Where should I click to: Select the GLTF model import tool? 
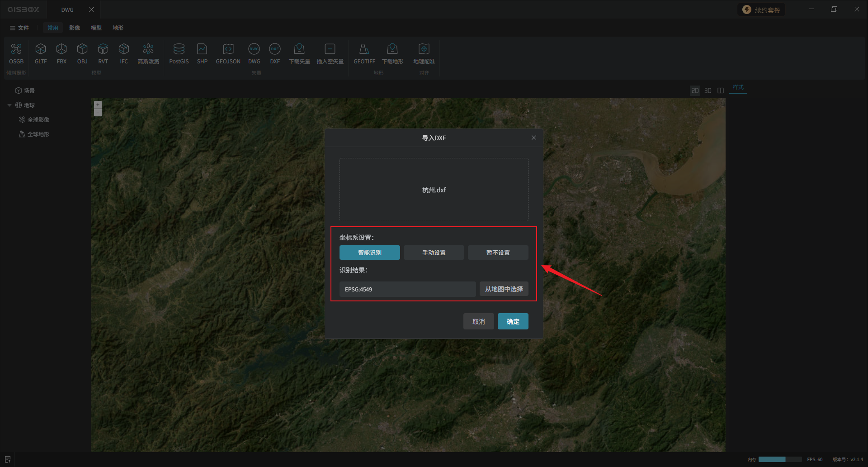point(41,49)
